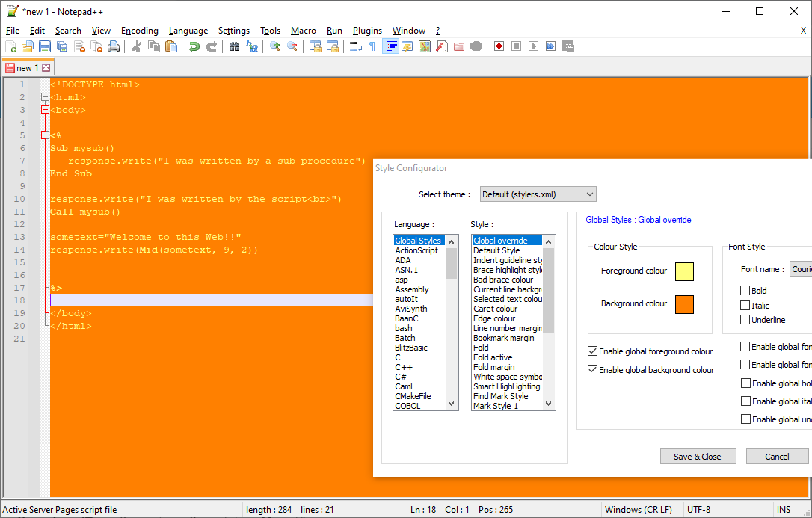The image size is (812, 518).
Task: Click the Language list scroll-up arrow
Action: [452, 242]
